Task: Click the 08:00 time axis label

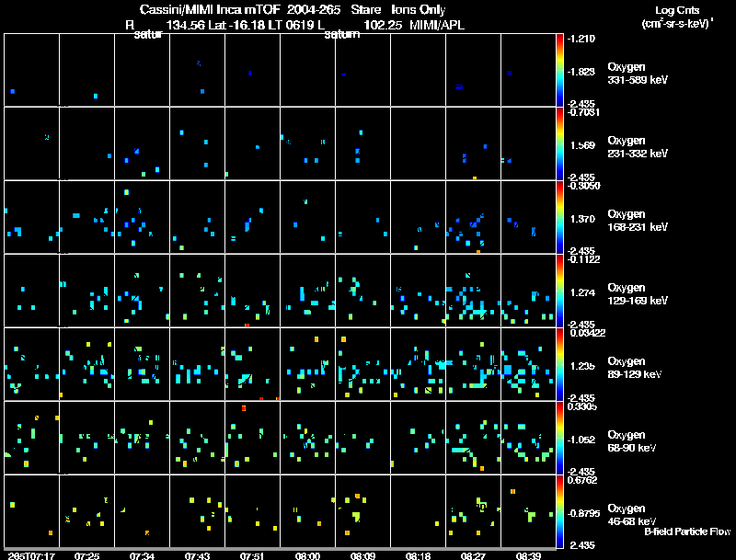Action: [x=307, y=555]
